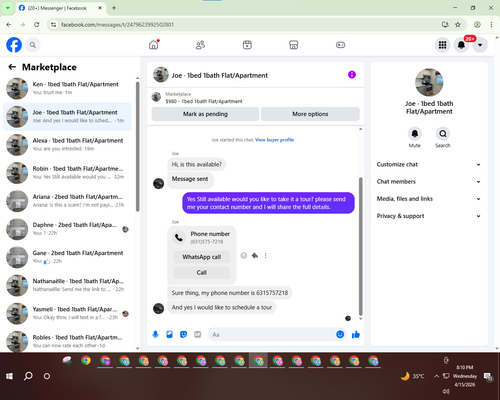Click the Facebook search magnifier icon
The width and height of the screenshot is (500, 400).
[33, 45]
